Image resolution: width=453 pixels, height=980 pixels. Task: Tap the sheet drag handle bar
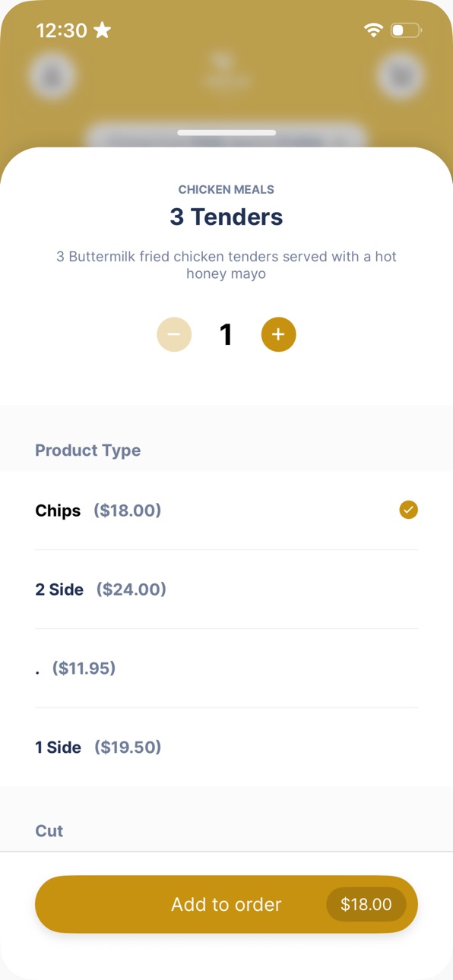coord(226,133)
